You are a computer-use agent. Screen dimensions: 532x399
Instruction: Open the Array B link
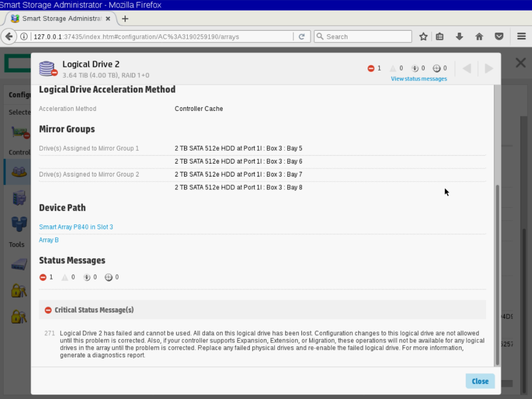(49, 240)
